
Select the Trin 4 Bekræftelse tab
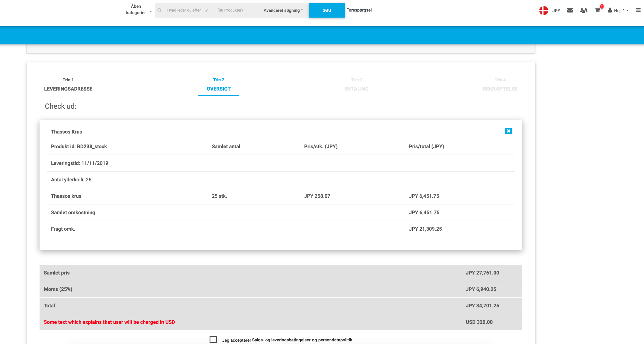500,84
